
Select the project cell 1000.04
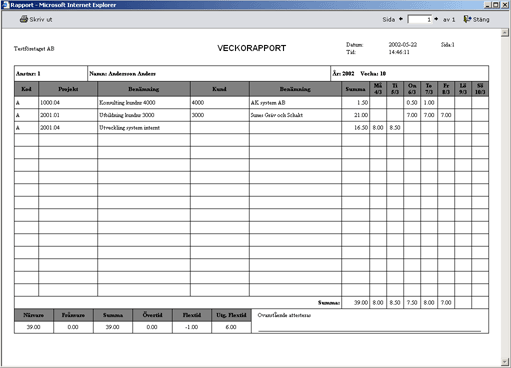pyautogui.click(x=68, y=103)
